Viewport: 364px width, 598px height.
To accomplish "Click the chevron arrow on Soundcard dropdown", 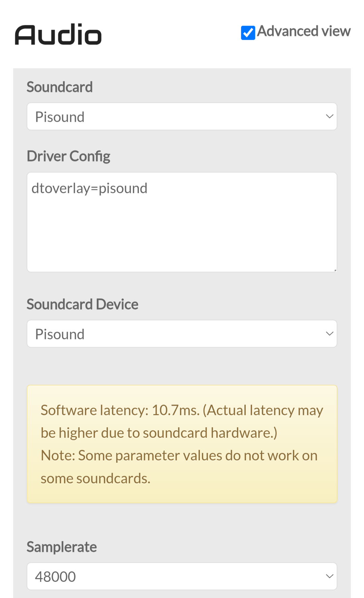I will point(329,117).
